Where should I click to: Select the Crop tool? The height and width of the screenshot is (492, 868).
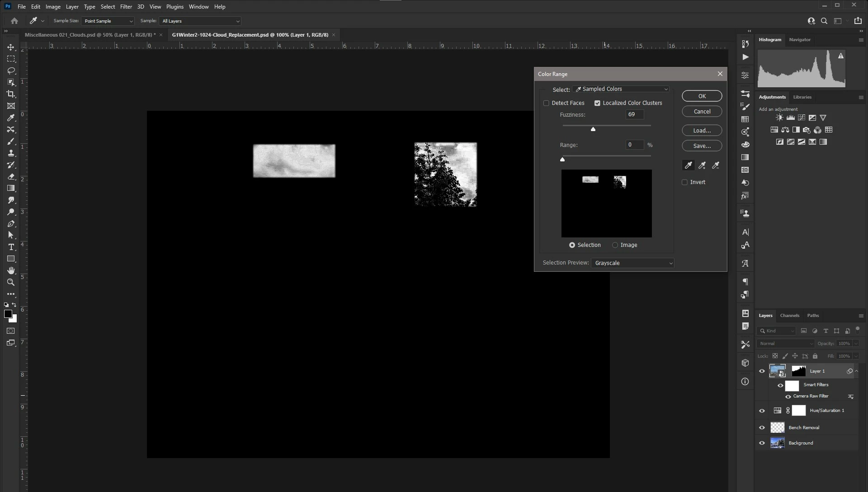click(11, 94)
